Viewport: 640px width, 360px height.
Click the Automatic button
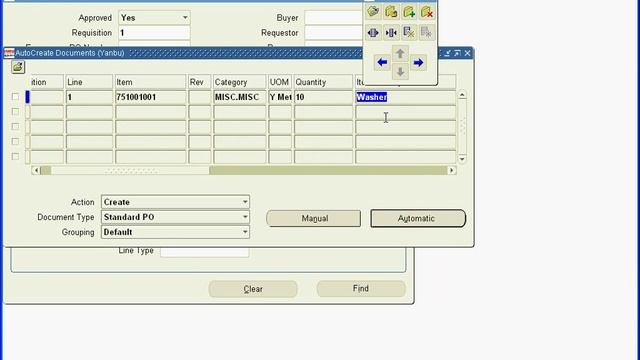(418, 218)
